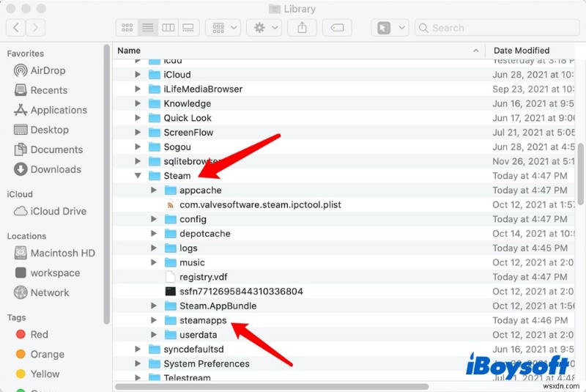Expand the Quick Look folder
Screen dimensions: 586x392
(x=138, y=118)
